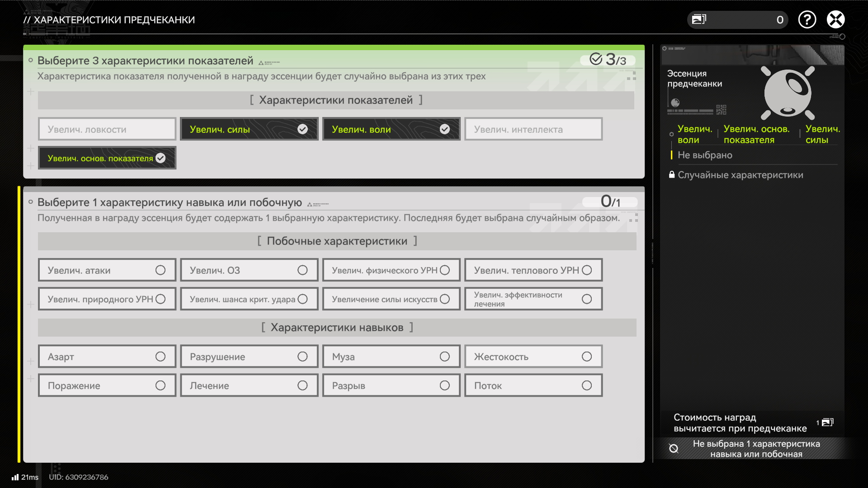Click the essence orb image in side panel
Viewport: 868px width, 488px height.
pos(787,93)
